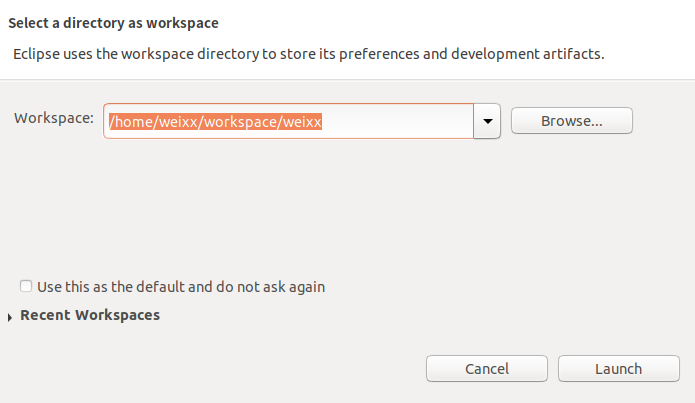Click inside the Workspace path text field

(x=400, y=121)
